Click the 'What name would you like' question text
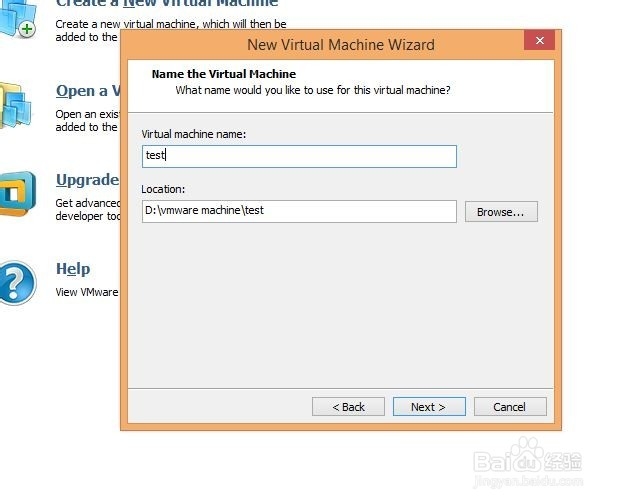The image size is (618, 503). (313, 90)
